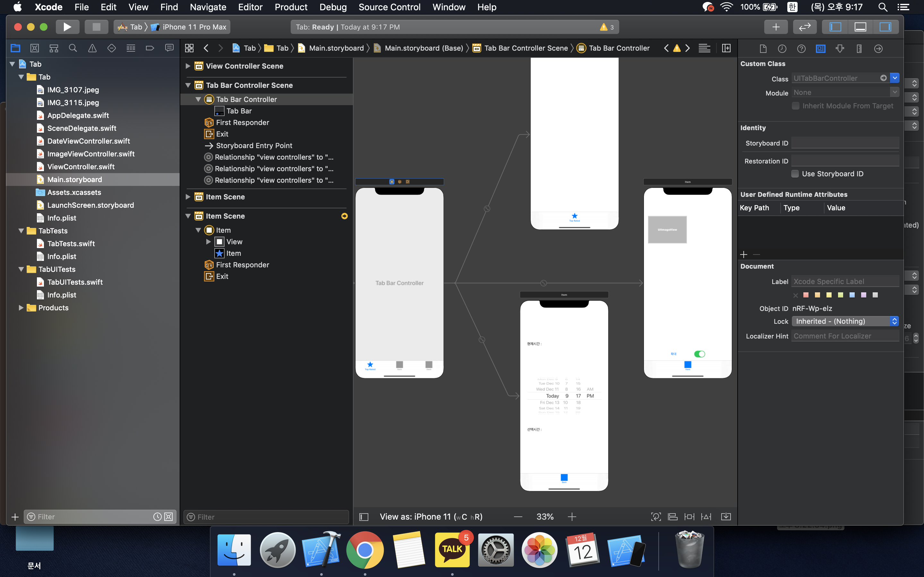Toggle document outline panel at canvas bottom
Viewport: 924px width, 577px height.
364,517
